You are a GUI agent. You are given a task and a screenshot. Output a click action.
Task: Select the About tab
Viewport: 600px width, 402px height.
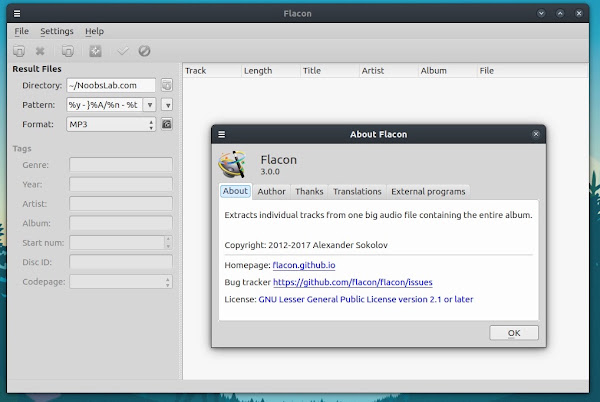click(235, 191)
